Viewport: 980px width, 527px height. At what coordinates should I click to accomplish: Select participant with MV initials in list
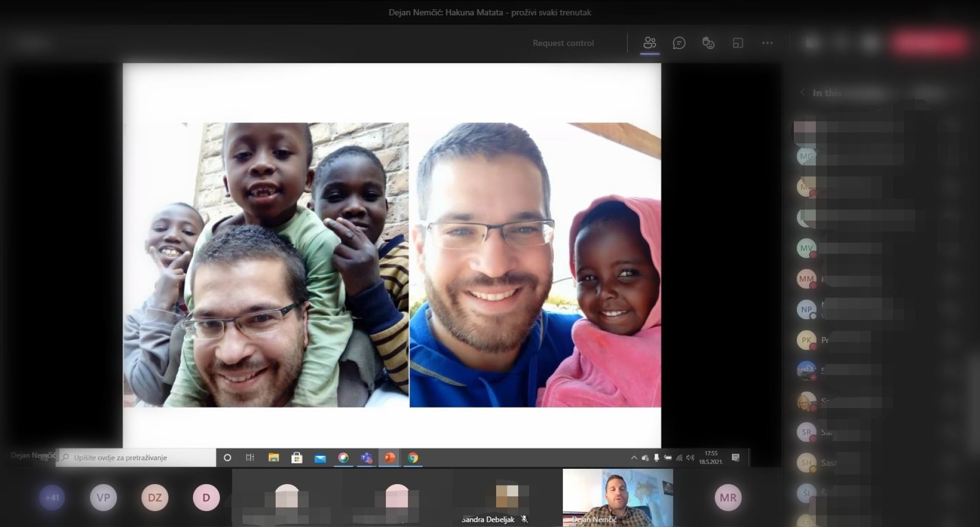806,248
